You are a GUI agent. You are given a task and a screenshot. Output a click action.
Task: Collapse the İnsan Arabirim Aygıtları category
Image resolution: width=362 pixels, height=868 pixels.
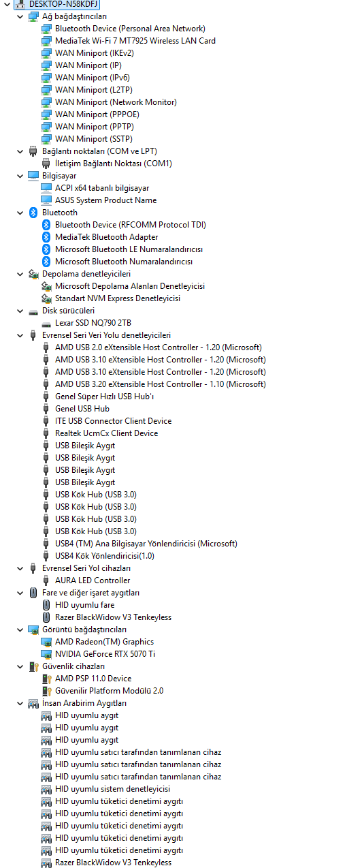(x=20, y=703)
